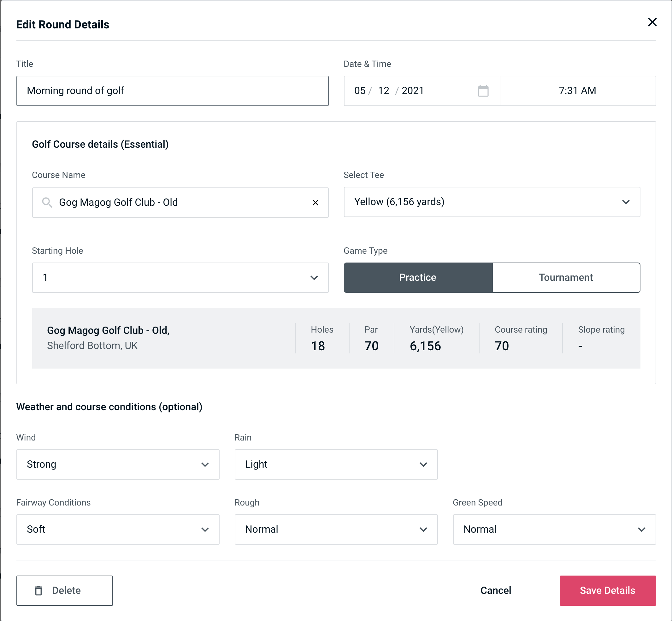This screenshot has width=672, height=621.
Task: Select Starting Hole from dropdown menu
Action: 180,277
